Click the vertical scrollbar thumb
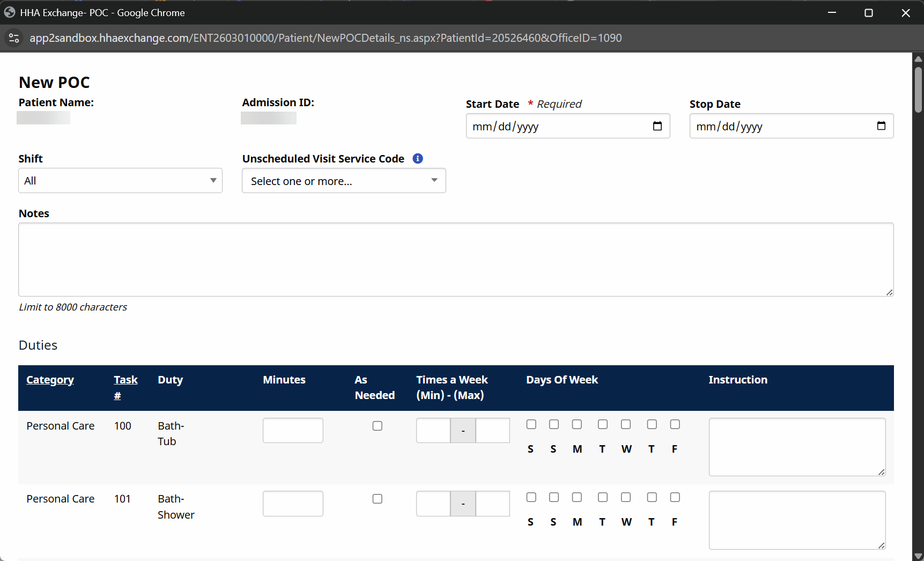Image resolution: width=924 pixels, height=561 pixels. click(x=918, y=89)
